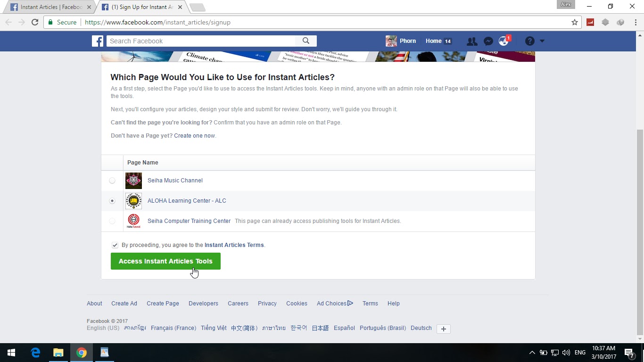Image resolution: width=644 pixels, height=362 pixels.
Task: Open Phorn profile link
Action: [x=408, y=41]
